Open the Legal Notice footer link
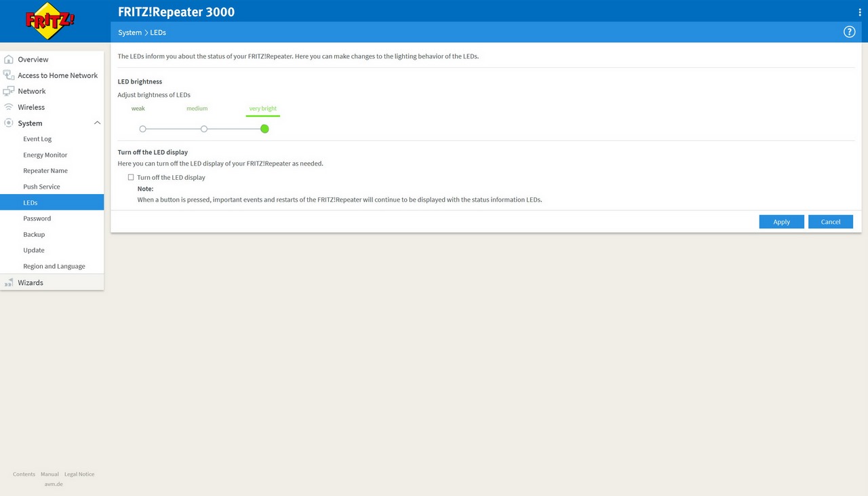 point(79,474)
